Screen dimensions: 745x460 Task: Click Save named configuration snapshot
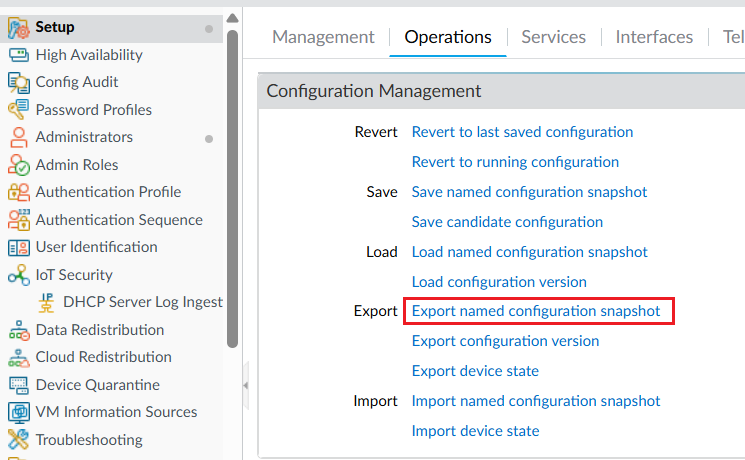[529, 192]
